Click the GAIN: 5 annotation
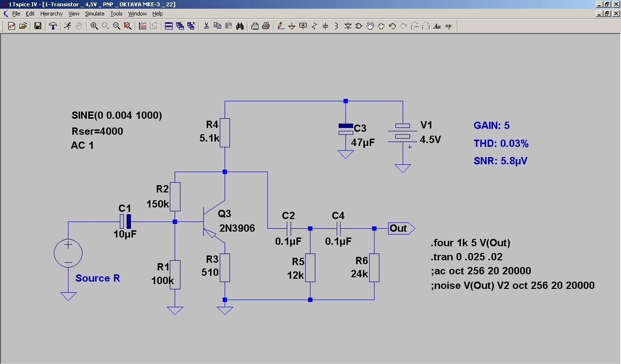The width and height of the screenshot is (621, 364). tap(491, 126)
